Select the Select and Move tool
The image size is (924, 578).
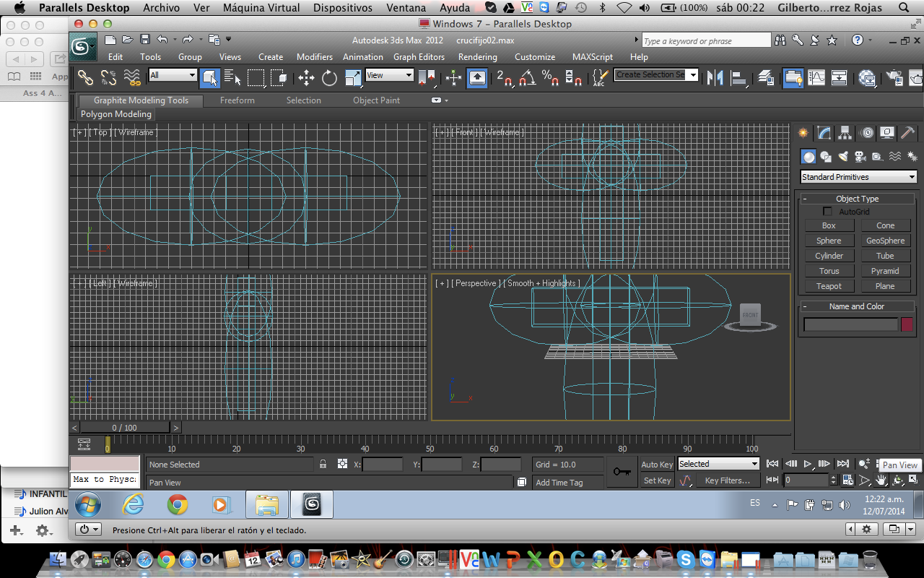pos(306,77)
